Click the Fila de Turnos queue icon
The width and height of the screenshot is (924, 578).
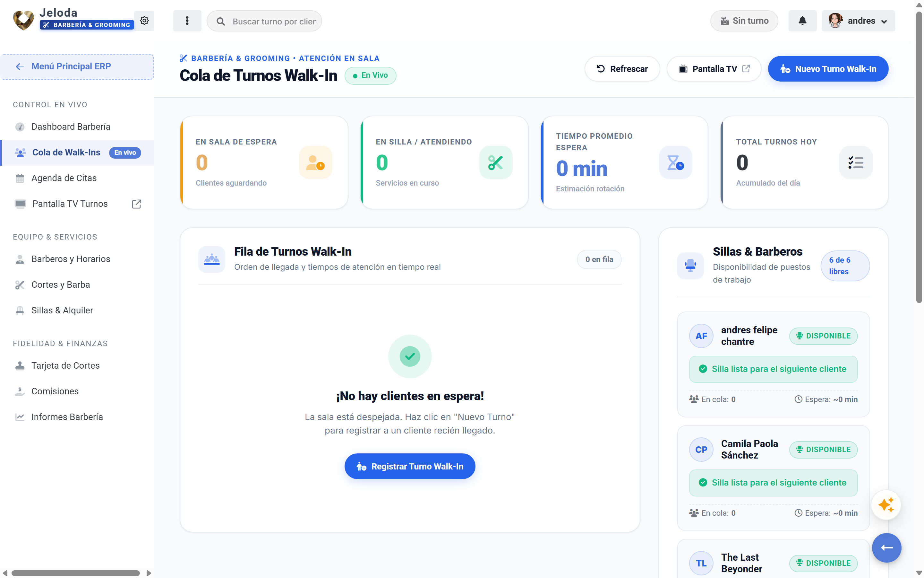tap(211, 259)
